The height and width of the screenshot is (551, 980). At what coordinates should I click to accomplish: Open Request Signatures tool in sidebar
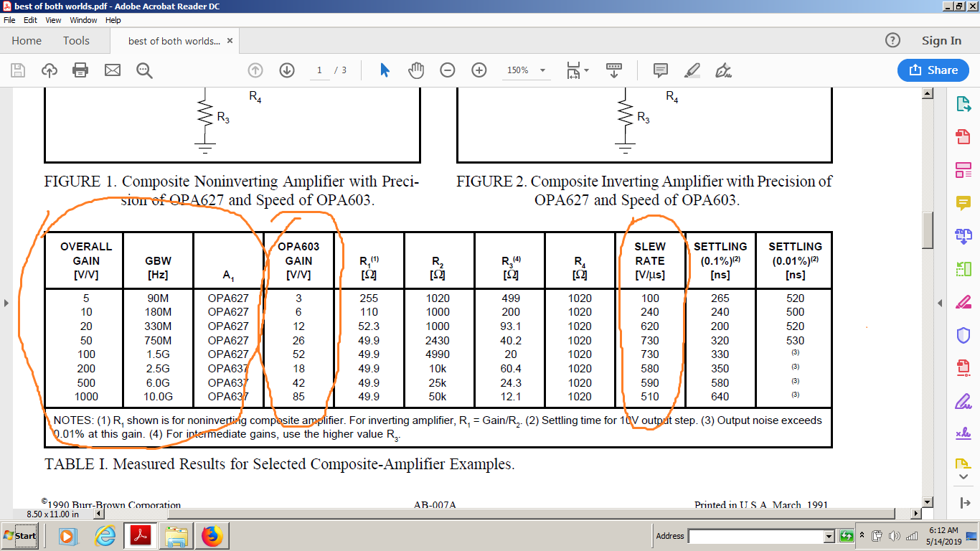click(963, 433)
